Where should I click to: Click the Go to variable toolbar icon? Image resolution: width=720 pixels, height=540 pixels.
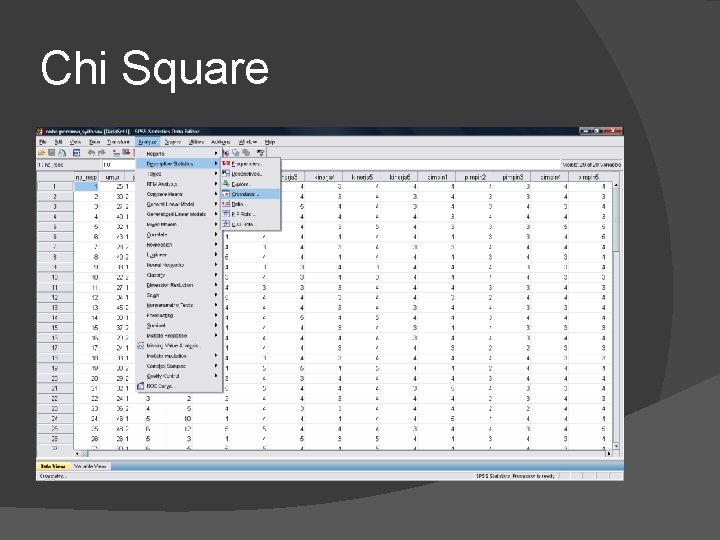click(x=126, y=153)
